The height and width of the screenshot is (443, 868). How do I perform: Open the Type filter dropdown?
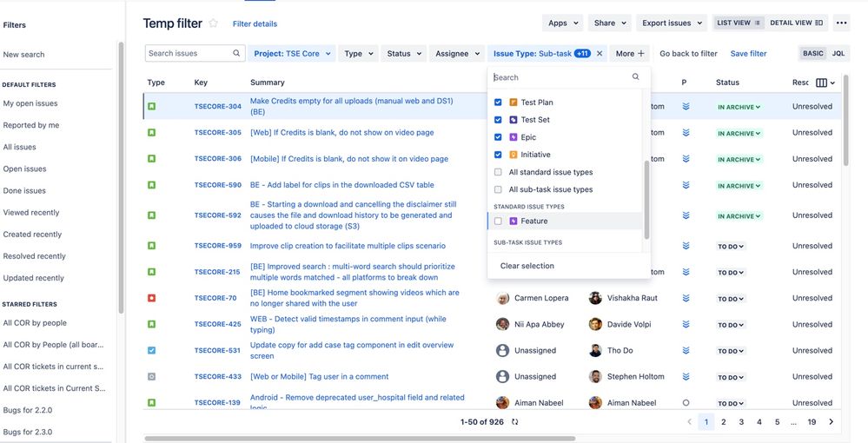pyautogui.click(x=358, y=54)
